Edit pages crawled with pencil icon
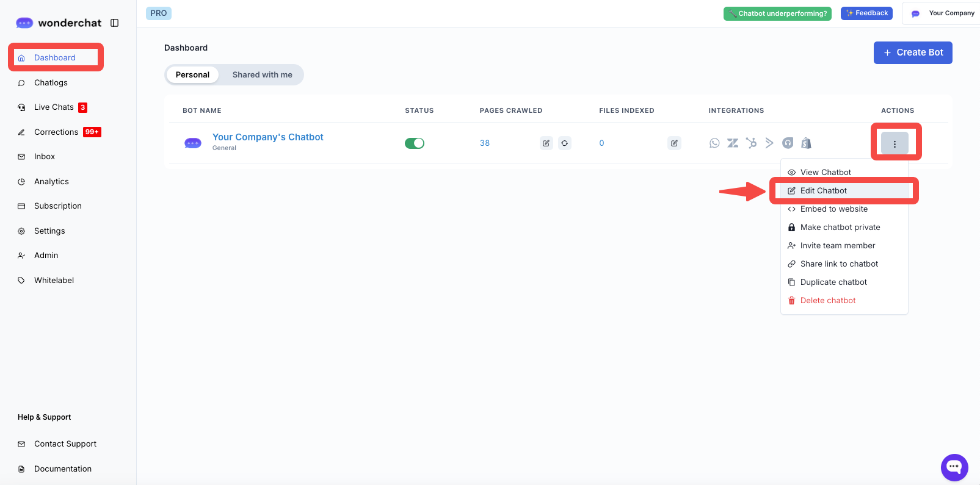The image size is (980, 485). click(x=546, y=143)
